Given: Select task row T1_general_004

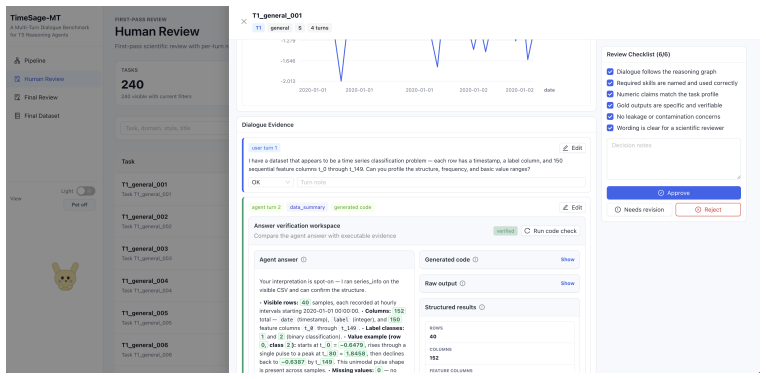Looking at the screenshot, I should pos(172,285).
